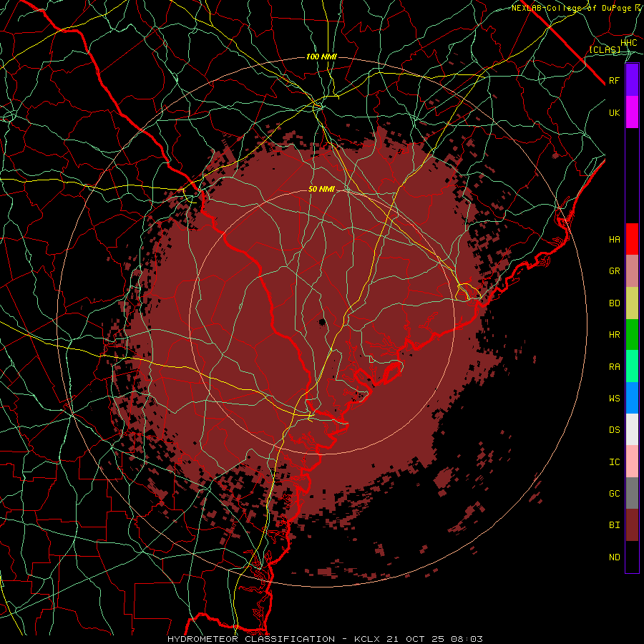Click the UK legend label

click(x=614, y=112)
